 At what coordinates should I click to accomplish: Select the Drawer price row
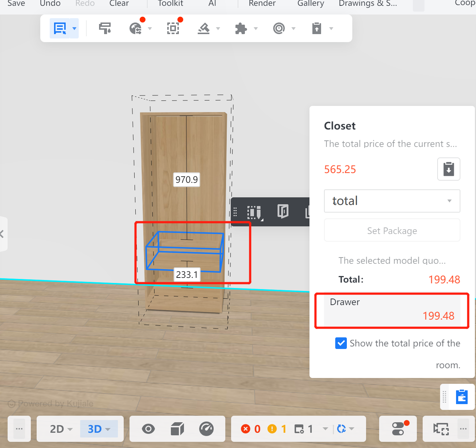coord(392,309)
